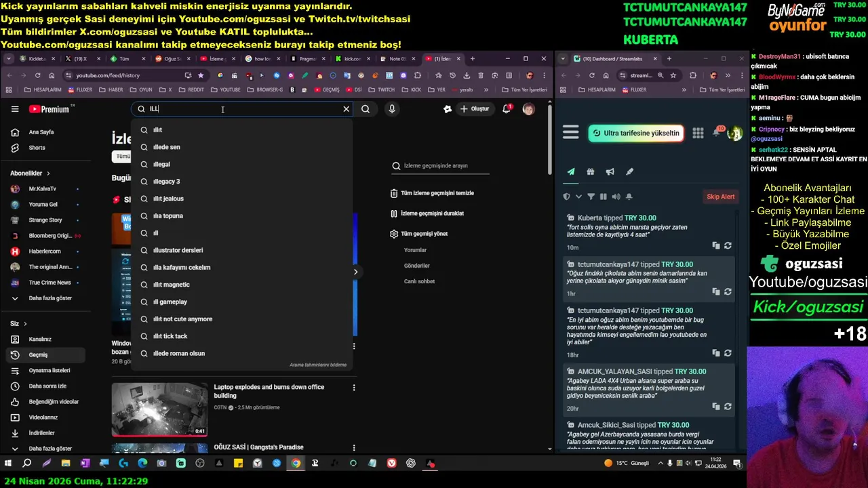The image size is (868, 488).
Task: Open options for Gangsta's Paradise video
Action: pyautogui.click(x=353, y=447)
